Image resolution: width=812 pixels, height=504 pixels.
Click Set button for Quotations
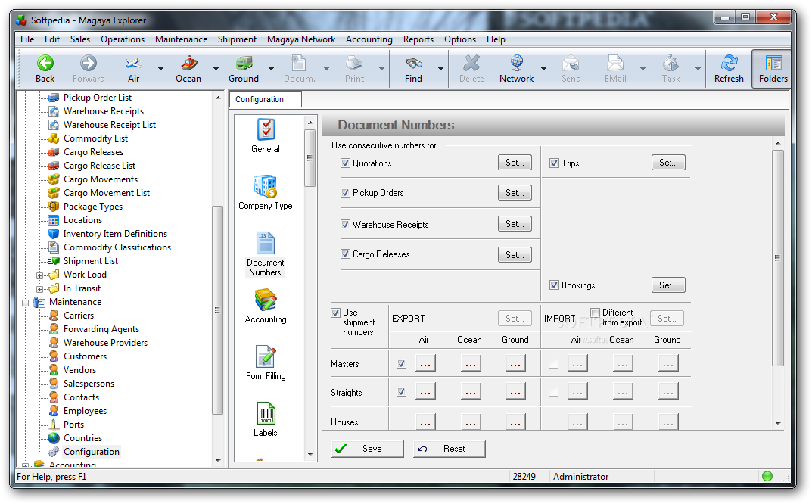[515, 163]
